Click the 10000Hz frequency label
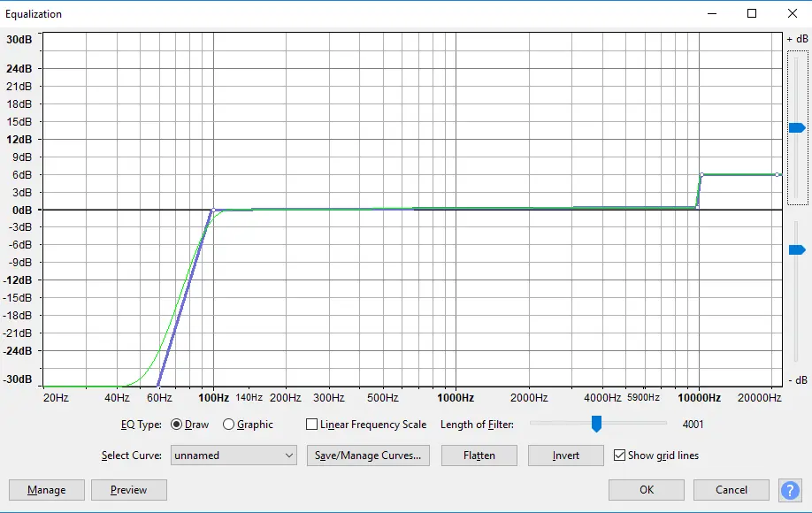Screen dimensions: 812x513 click(699, 397)
